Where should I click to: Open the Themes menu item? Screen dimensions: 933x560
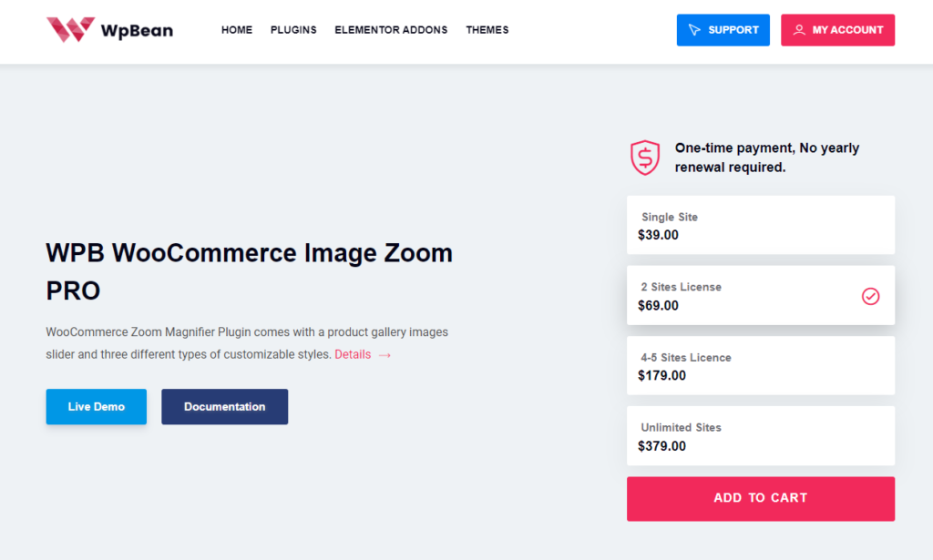(487, 30)
